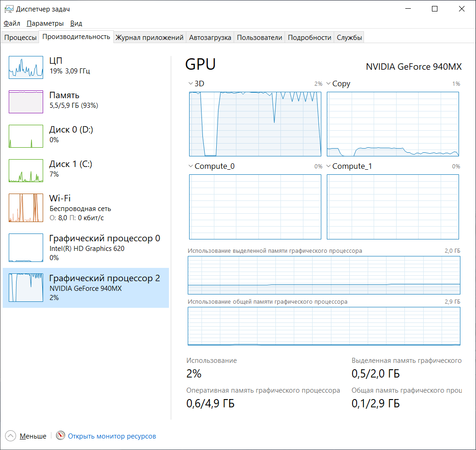Open the Открыть монитор ресурсов link
The image size is (476, 450).
[x=112, y=436]
